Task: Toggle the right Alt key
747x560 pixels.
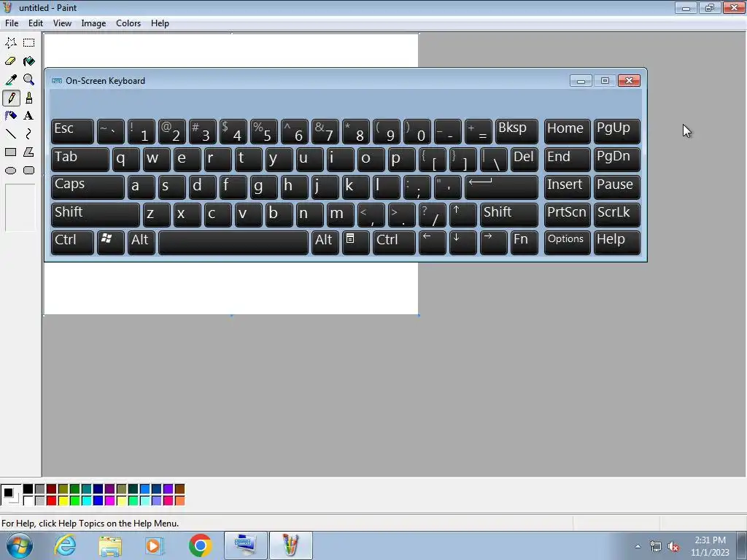Action: click(325, 242)
